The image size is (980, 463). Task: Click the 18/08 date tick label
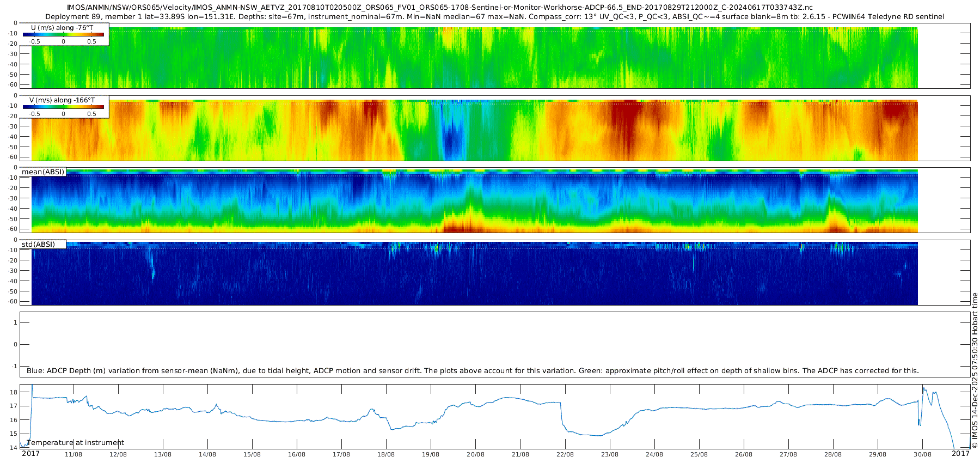point(386,454)
